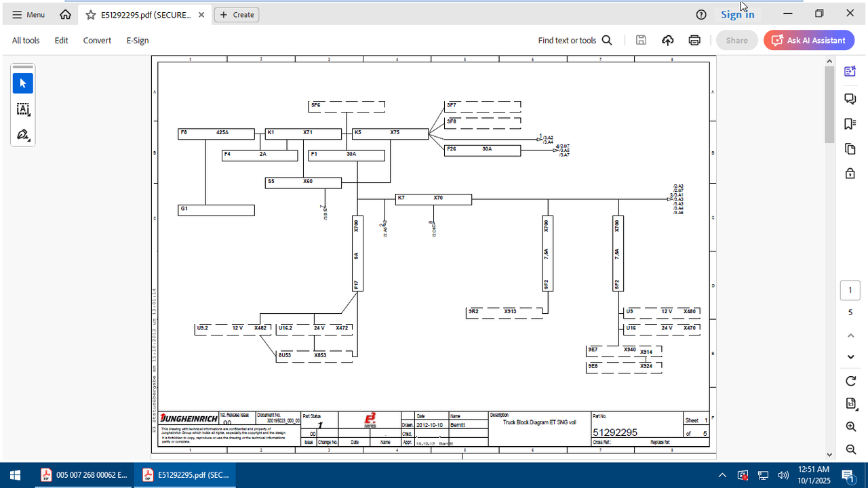
Task: Open the All tools menu
Action: [x=26, y=40]
